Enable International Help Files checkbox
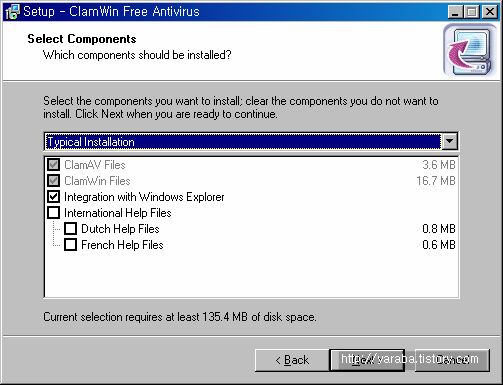The height and width of the screenshot is (385, 503). point(54,213)
